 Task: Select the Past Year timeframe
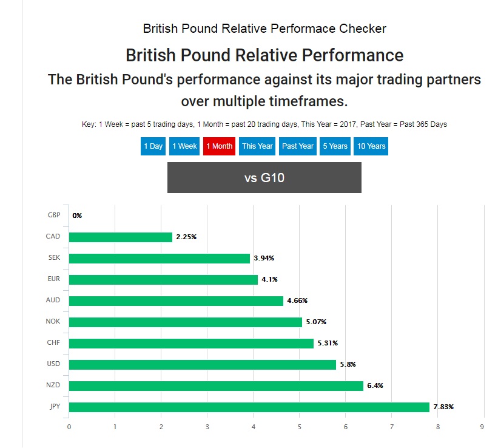pos(298,146)
